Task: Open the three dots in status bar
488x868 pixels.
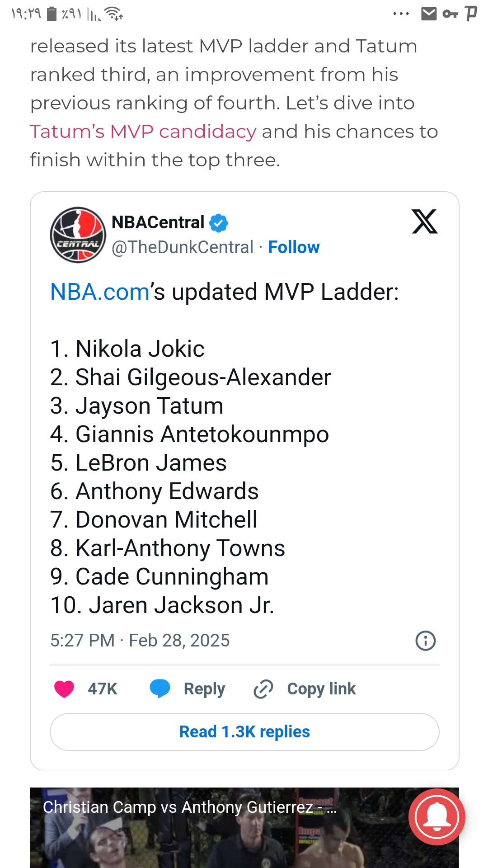Action: click(x=401, y=14)
